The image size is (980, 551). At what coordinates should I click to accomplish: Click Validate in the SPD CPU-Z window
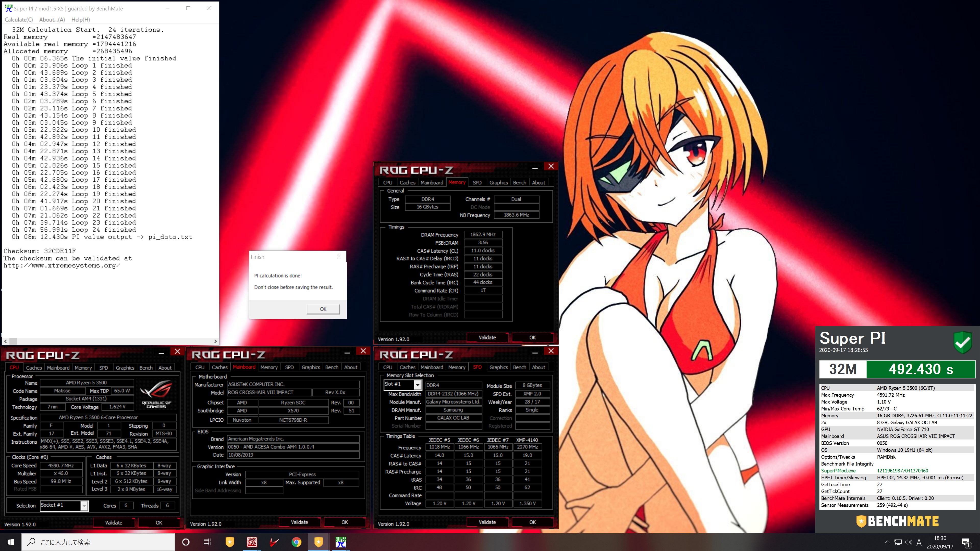(x=487, y=522)
